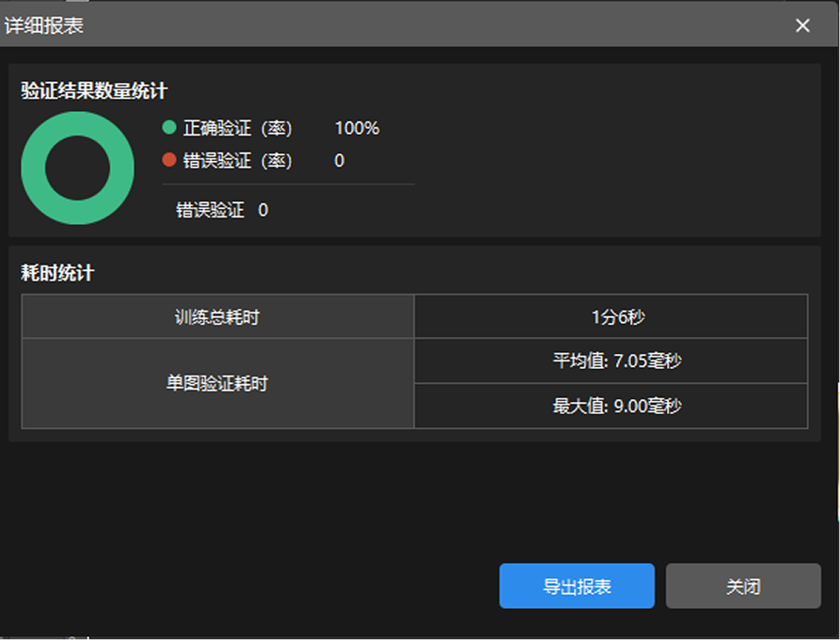Click the 单图验证耗时 table cell
840x640 pixels.
217,383
